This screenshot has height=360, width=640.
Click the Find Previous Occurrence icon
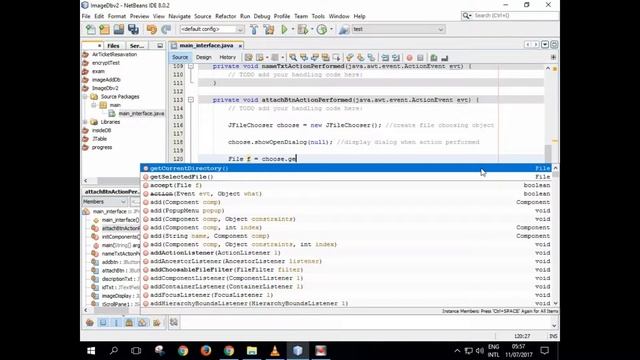(x=304, y=58)
